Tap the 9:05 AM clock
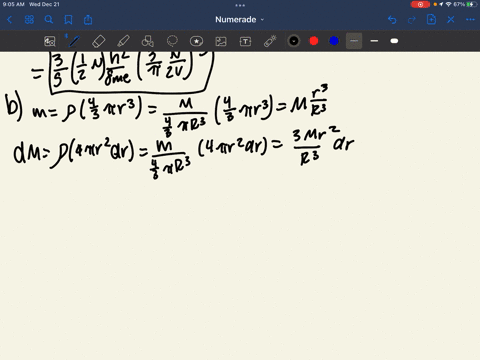 click(14, 4)
